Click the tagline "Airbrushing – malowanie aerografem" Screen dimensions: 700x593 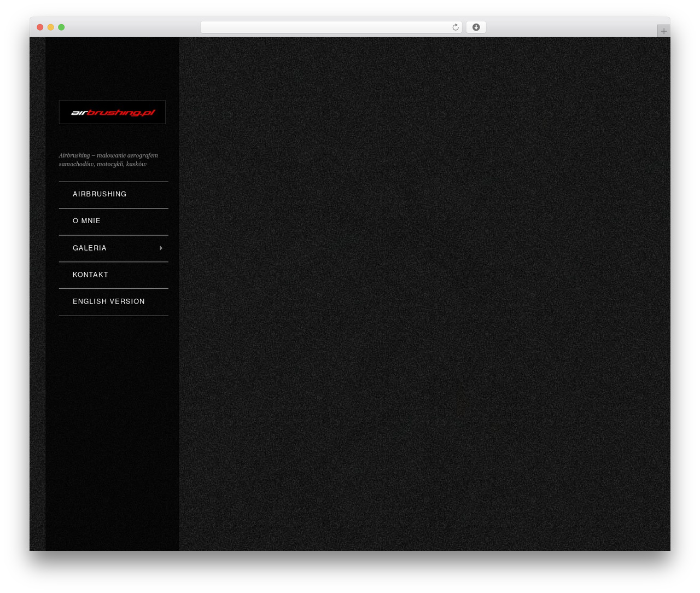(x=108, y=155)
